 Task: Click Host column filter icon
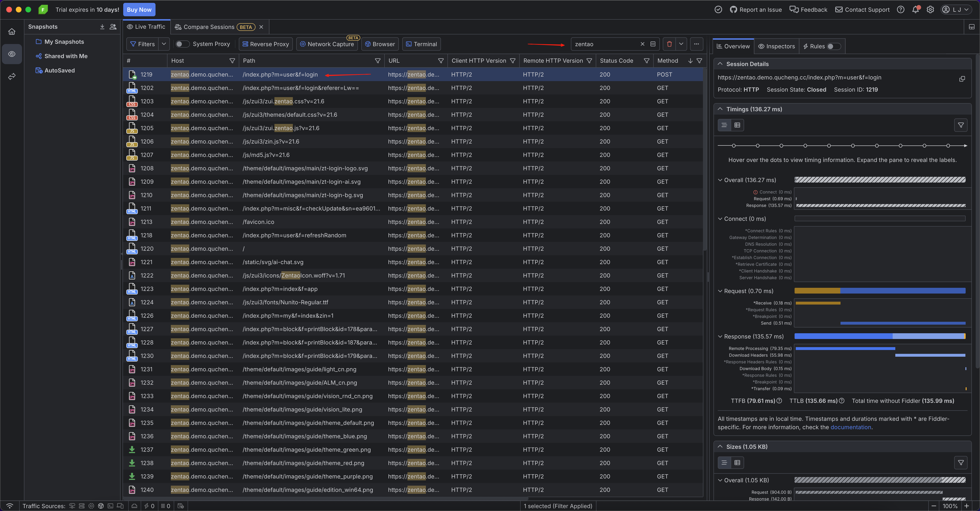point(232,61)
